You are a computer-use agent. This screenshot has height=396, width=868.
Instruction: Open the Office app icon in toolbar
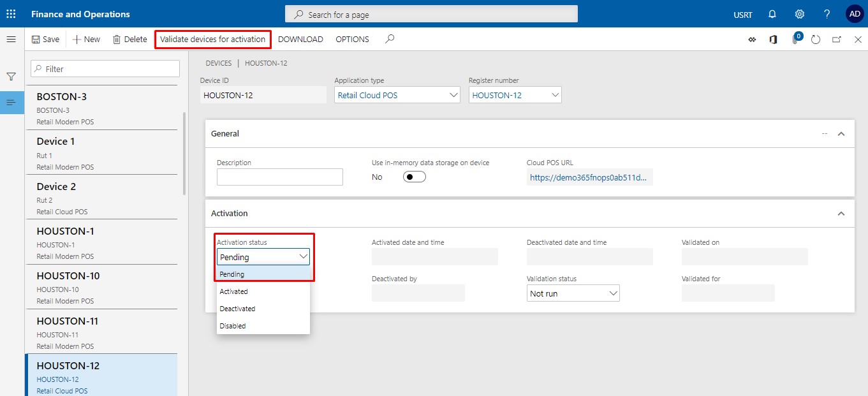(773, 40)
